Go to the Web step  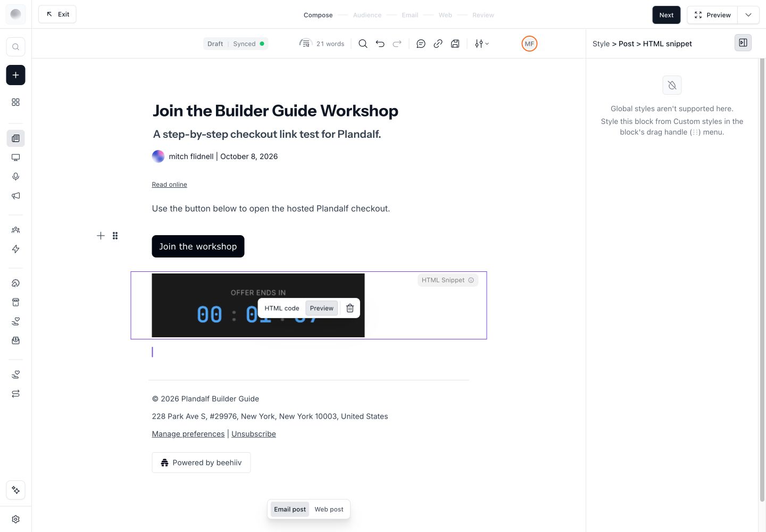point(445,15)
